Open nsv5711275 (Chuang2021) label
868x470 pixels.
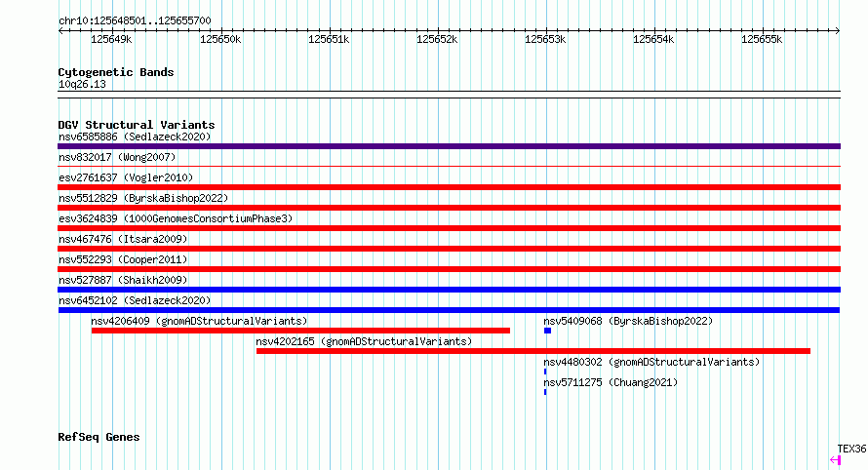[x=611, y=382]
